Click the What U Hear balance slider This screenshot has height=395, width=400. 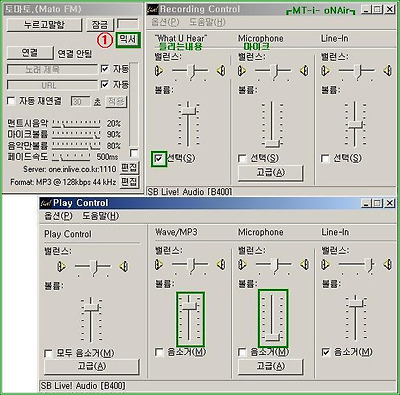[x=190, y=71]
